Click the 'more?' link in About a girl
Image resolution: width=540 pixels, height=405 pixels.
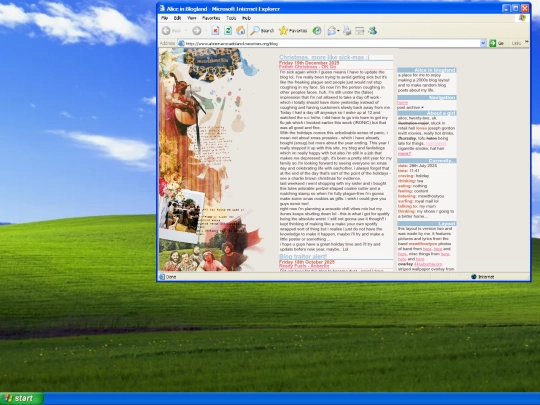[404, 154]
